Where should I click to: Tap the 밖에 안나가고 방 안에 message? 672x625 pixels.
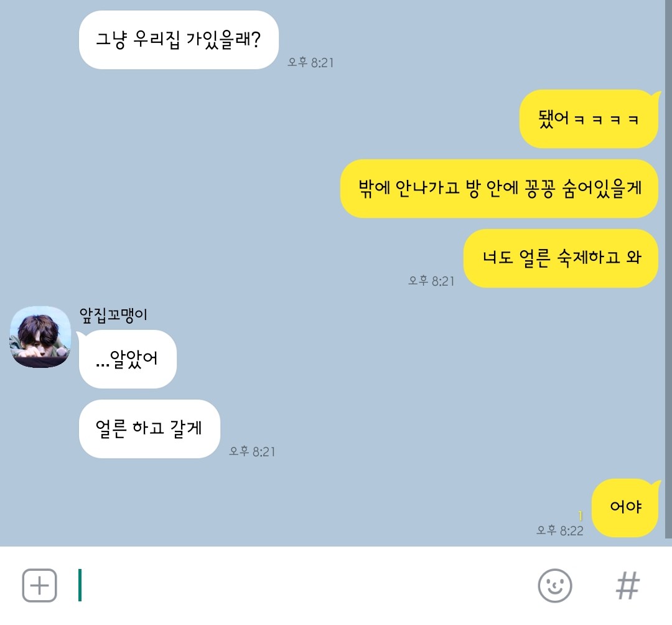[499, 189]
